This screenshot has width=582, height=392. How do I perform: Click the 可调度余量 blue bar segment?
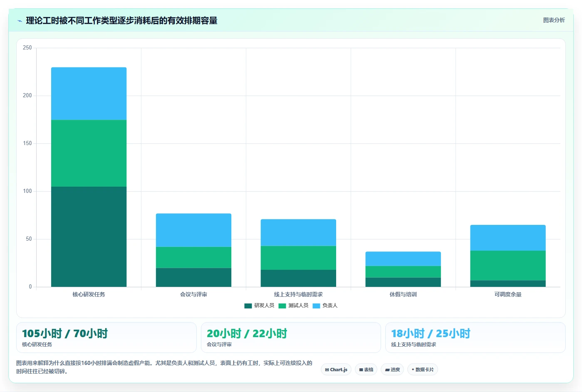point(508,238)
